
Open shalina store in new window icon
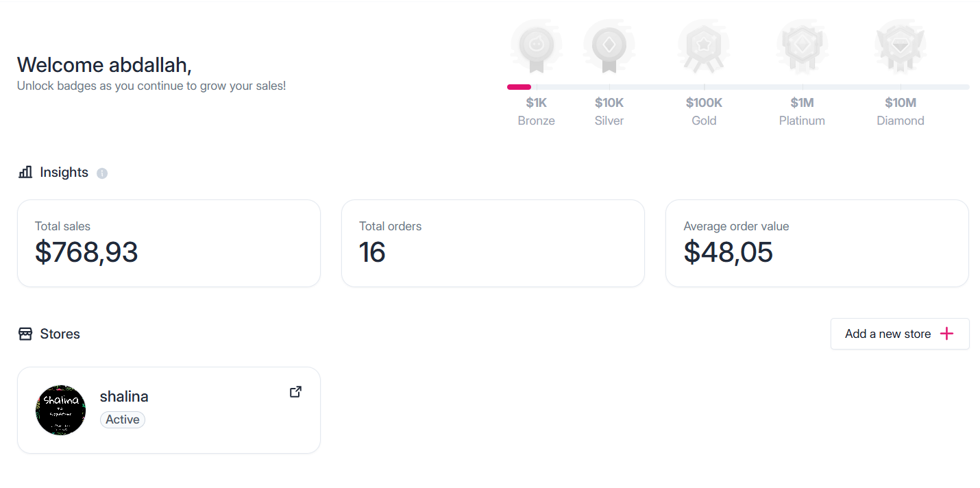(x=295, y=392)
